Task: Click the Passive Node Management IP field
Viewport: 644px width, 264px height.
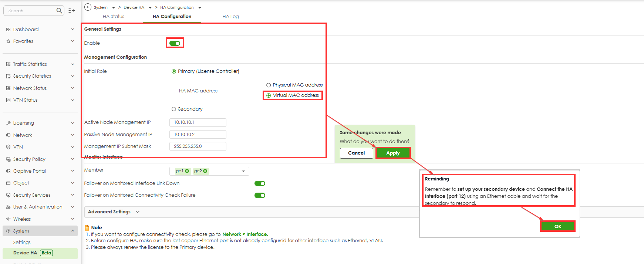Action: [x=198, y=135]
